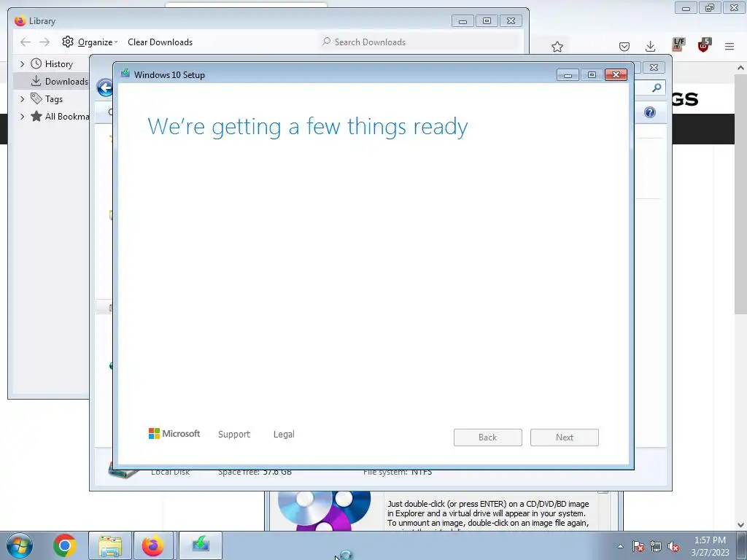Click the Show desktop strip
Screen dimensions: 747x560
coord(742,545)
